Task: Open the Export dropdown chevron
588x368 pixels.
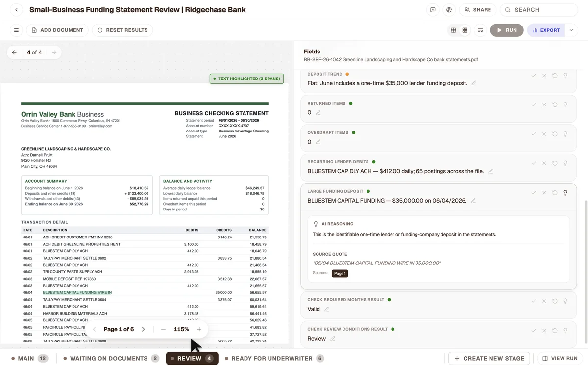Action: [571, 30]
